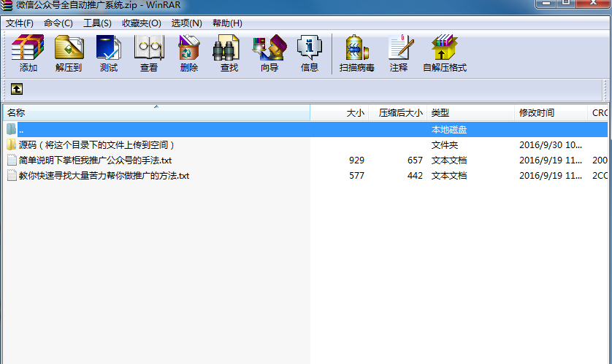This screenshot has height=364, width=612.
Task: Open the 工具(S) menu
Action: [97, 23]
